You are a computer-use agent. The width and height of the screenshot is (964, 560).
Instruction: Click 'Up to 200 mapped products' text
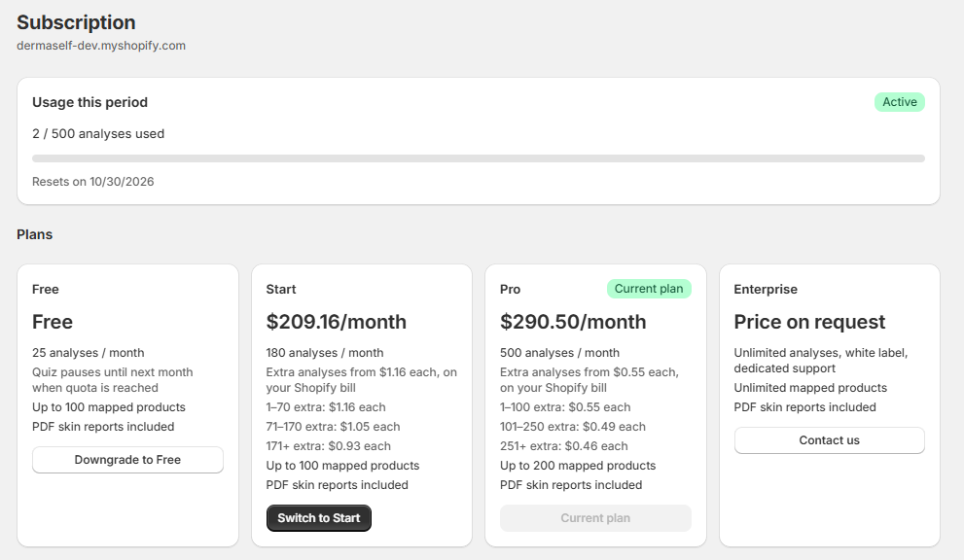click(578, 466)
